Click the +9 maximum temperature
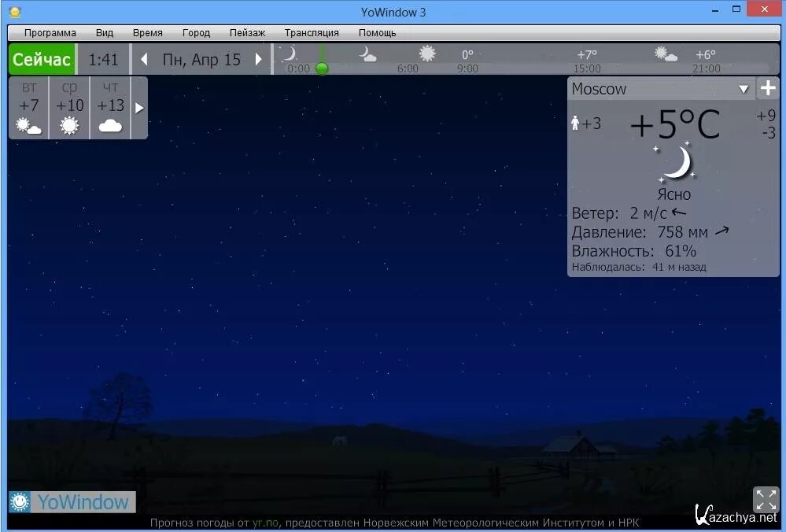The width and height of the screenshot is (786, 532). coord(766,116)
